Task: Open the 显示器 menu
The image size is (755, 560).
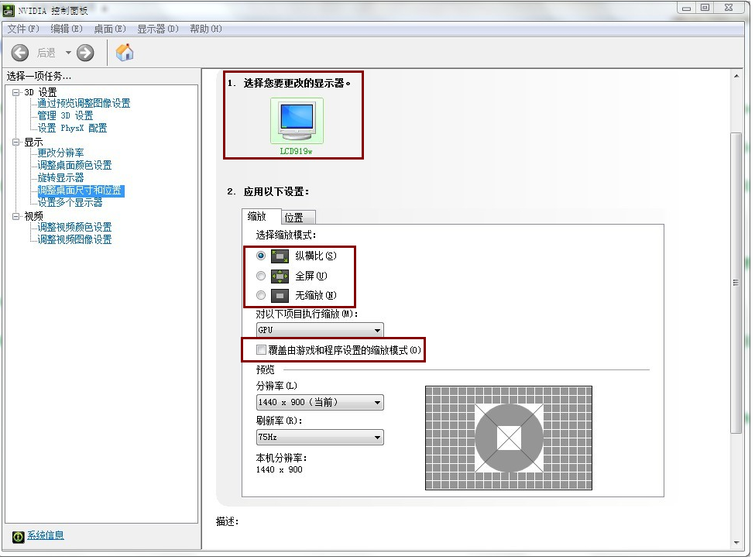Action: coord(157,29)
